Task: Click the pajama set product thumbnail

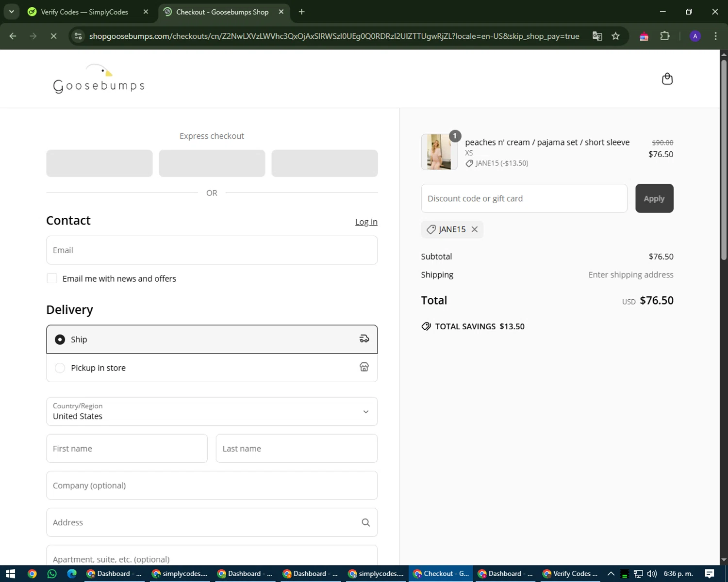Action: pos(439,152)
